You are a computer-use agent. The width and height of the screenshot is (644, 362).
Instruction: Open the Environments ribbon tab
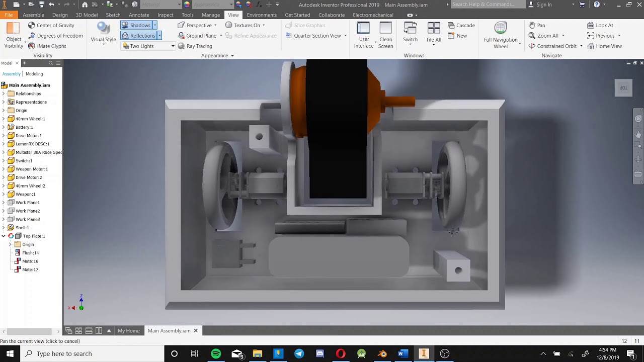click(x=262, y=15)
